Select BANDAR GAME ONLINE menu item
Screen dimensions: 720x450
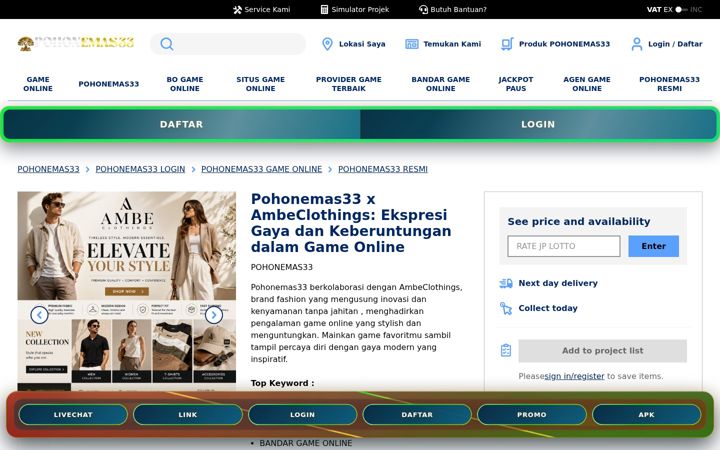tap(440, 84)
